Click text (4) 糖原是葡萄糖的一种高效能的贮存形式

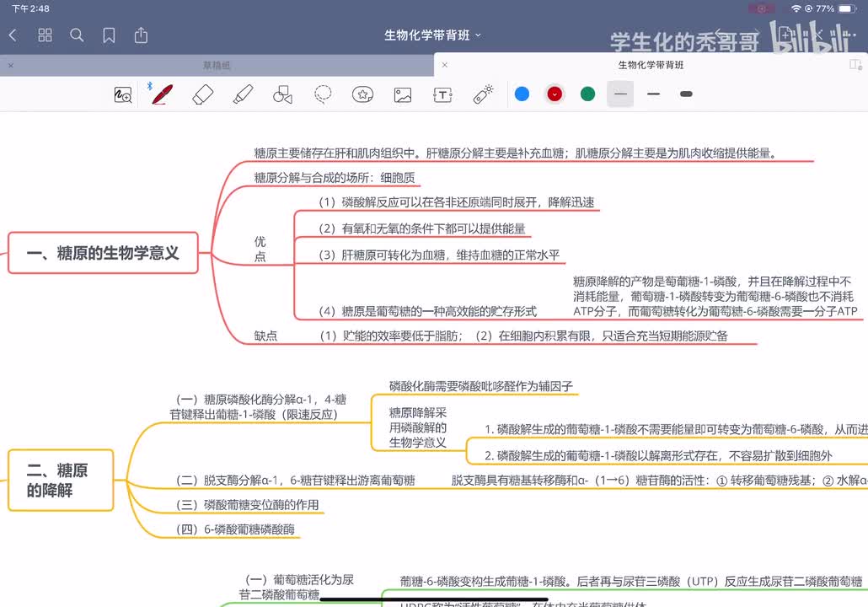point(427,311)
